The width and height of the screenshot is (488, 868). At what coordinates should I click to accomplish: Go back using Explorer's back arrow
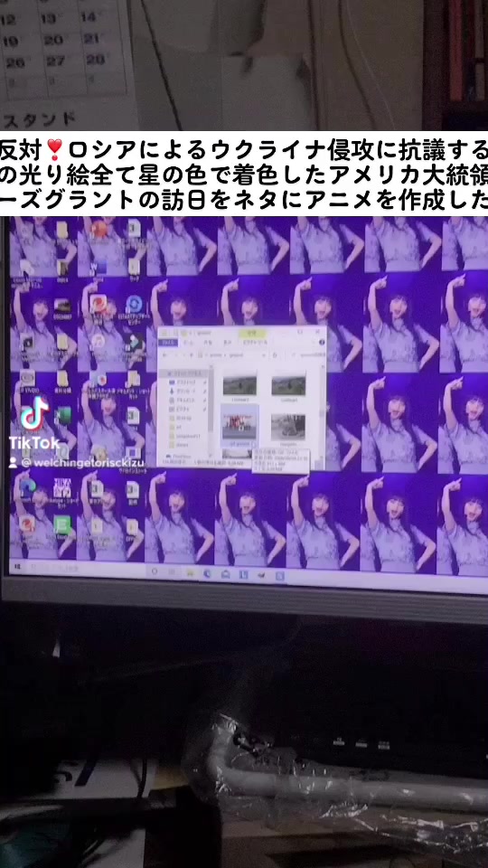point(164,355)
